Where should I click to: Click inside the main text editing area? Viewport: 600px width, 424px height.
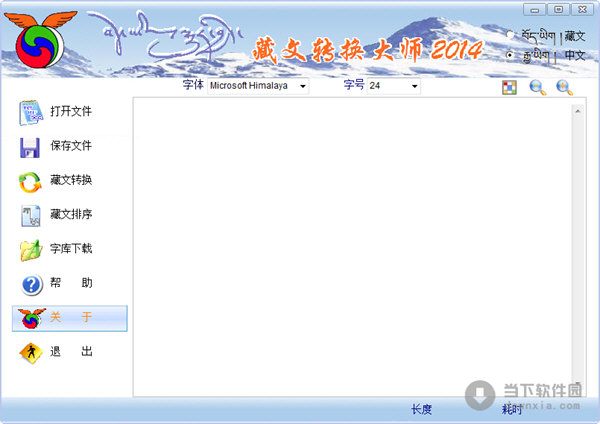coord(352,247)
